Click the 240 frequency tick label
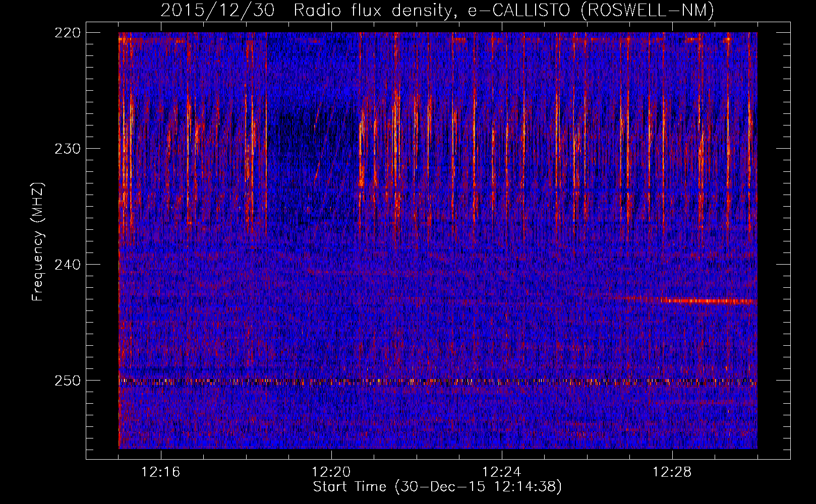This screenshot has width=816, height=504. pyautogui.click(x=67, y=265)
